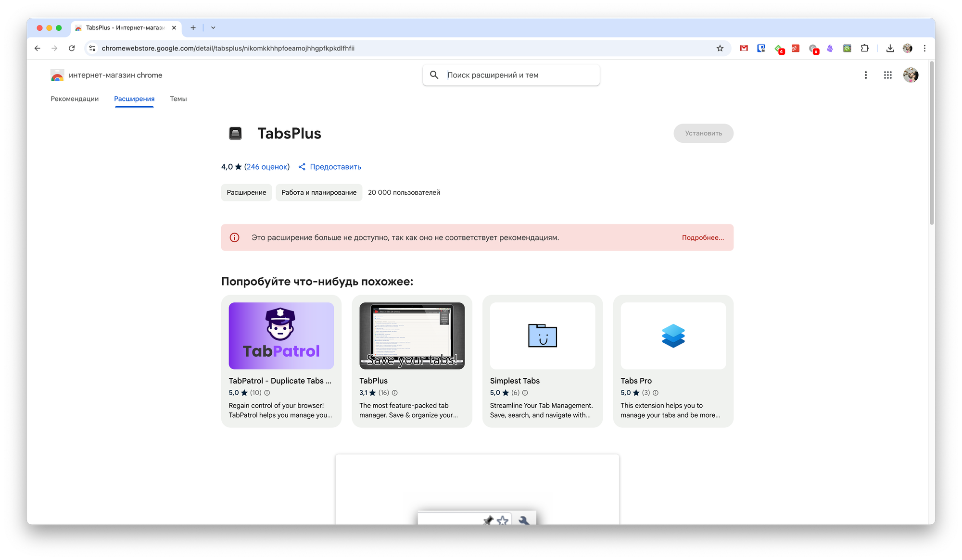Screen dimensions: 962x560
Task: Bookmark this page with the star icon
Action: point(720,48)
